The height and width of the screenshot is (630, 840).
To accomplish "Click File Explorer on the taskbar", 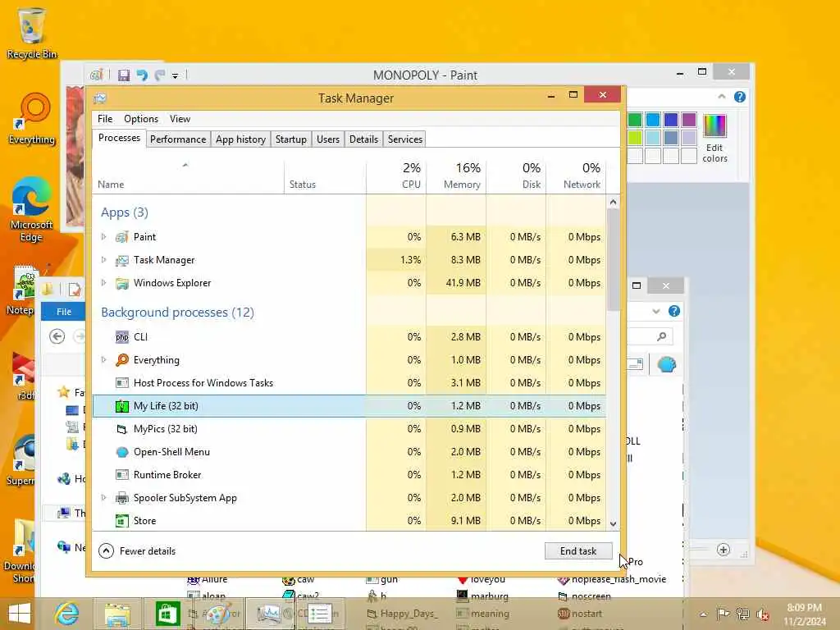I will 117,614.
